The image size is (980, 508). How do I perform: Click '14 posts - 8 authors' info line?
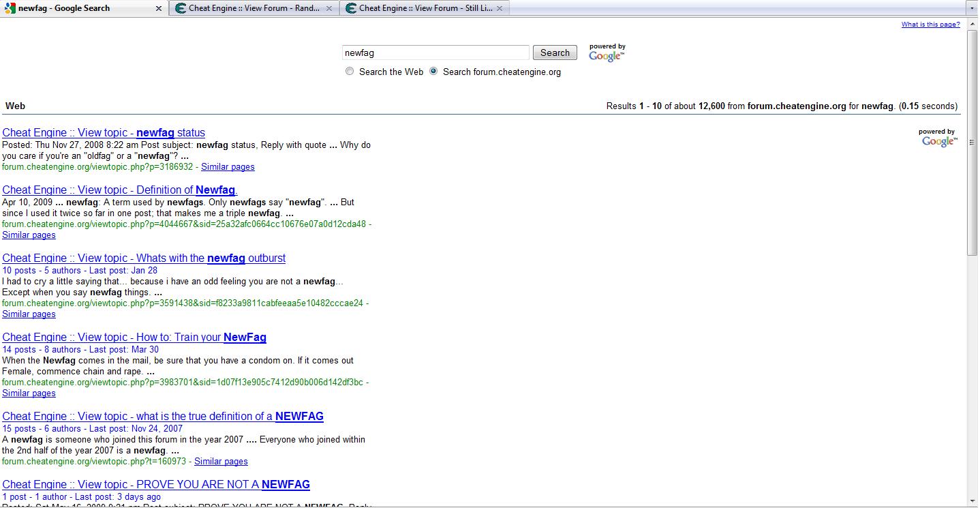pos(80,350)
